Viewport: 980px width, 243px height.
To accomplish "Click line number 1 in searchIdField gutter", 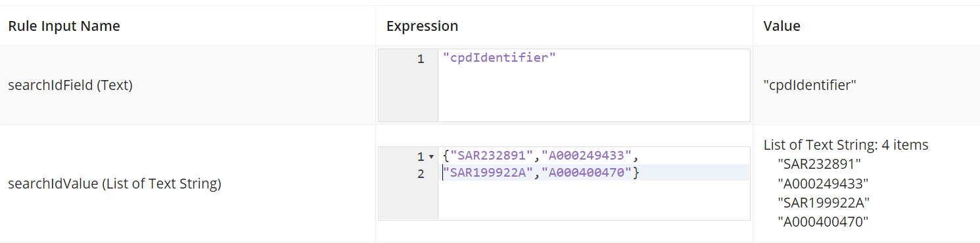I will 421,58.
